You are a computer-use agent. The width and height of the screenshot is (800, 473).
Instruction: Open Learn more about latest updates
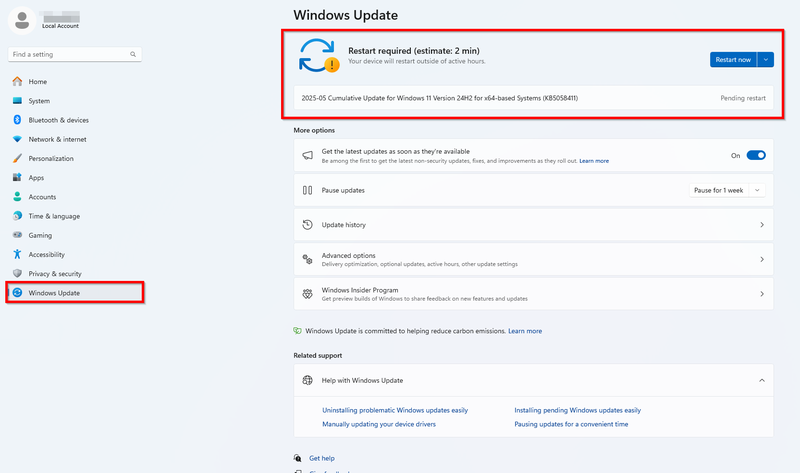tap(594, 161)
